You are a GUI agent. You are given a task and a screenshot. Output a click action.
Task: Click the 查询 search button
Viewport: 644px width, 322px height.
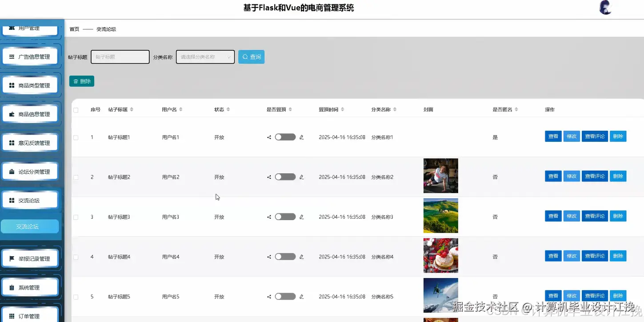(x=251, y=57)
